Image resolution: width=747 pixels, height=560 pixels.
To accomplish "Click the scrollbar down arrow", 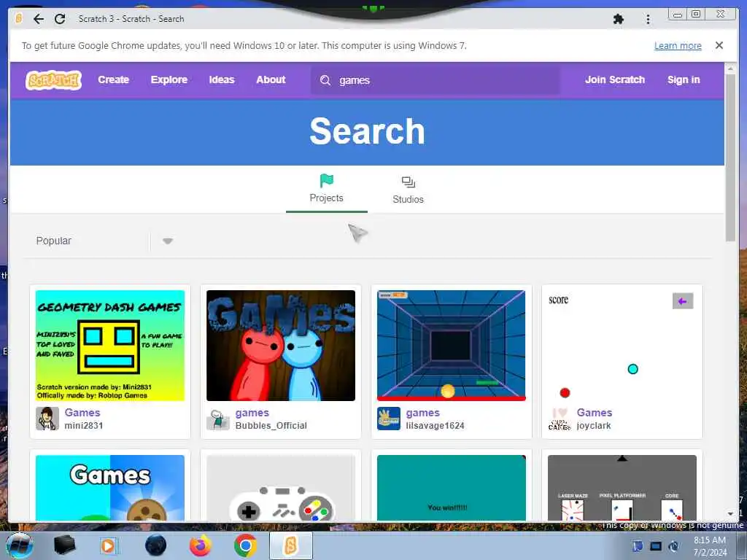I will tap(730, 514).
